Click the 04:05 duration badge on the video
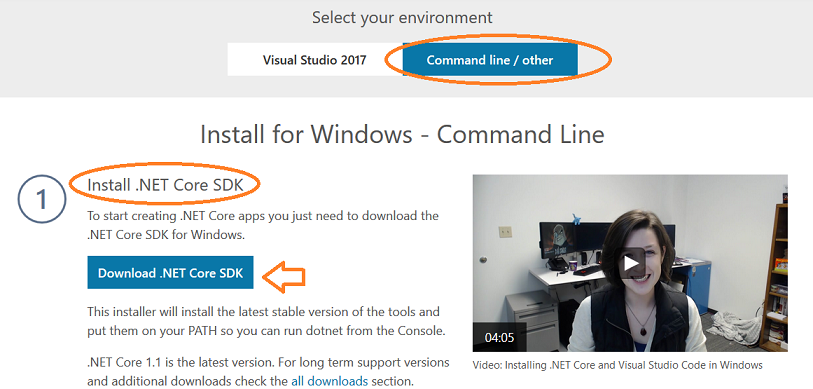 (499, 338)
